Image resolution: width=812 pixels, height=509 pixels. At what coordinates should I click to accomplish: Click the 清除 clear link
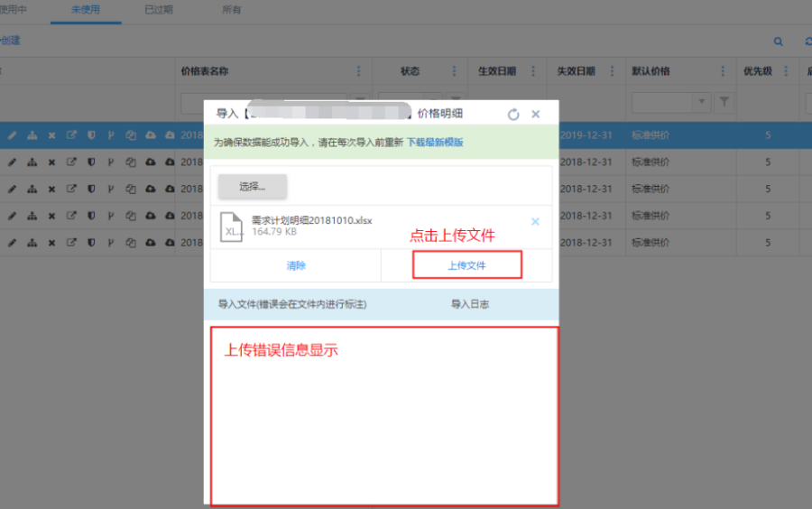point(296,265)
